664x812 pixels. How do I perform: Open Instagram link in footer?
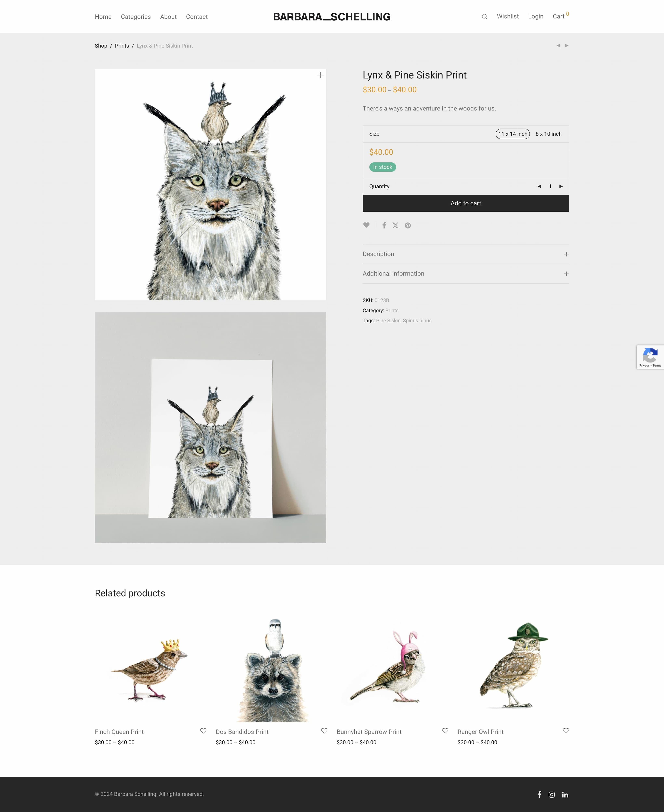tap(551, 794)
